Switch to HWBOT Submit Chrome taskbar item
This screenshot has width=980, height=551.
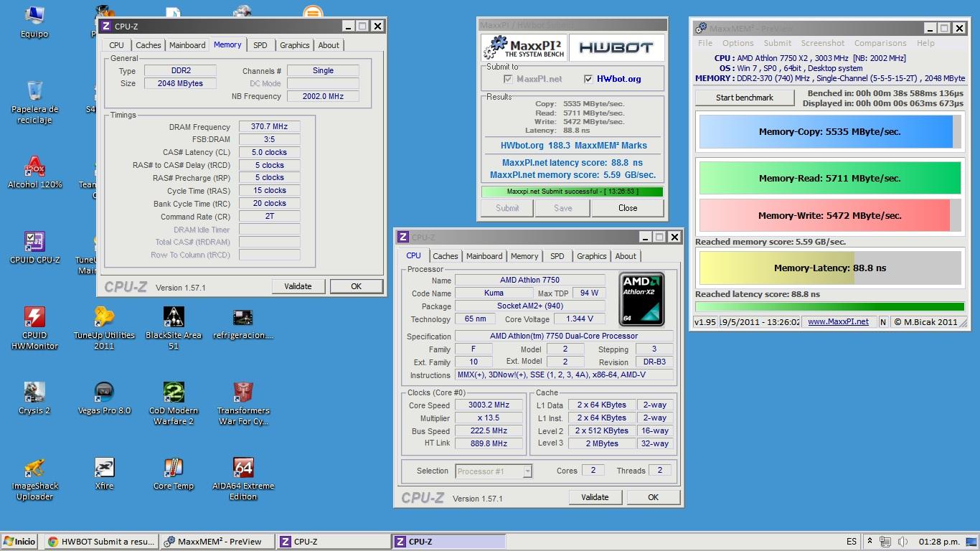point(100,542)
